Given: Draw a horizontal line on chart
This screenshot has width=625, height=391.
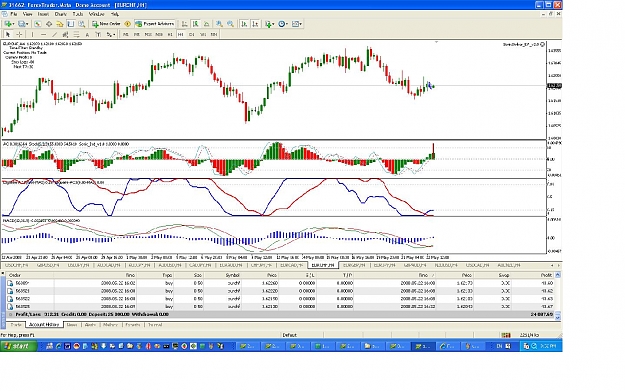Looking at the screenshot, I should [43, 34].
